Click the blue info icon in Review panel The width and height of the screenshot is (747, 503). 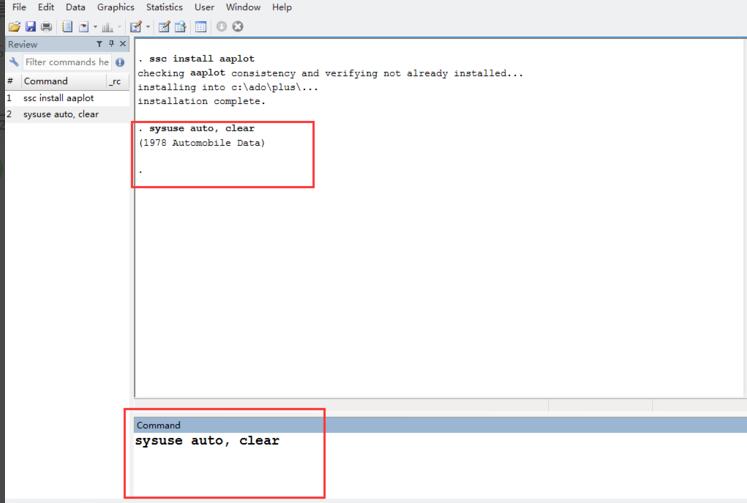[x=120, y=62]
